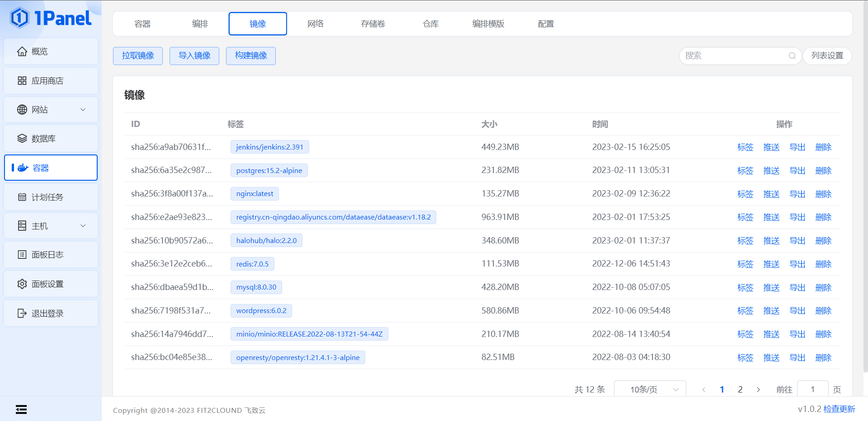This screenshot has height=421, width=868.
Task: Click 检查更新 link
Action: tap(840, 409)
